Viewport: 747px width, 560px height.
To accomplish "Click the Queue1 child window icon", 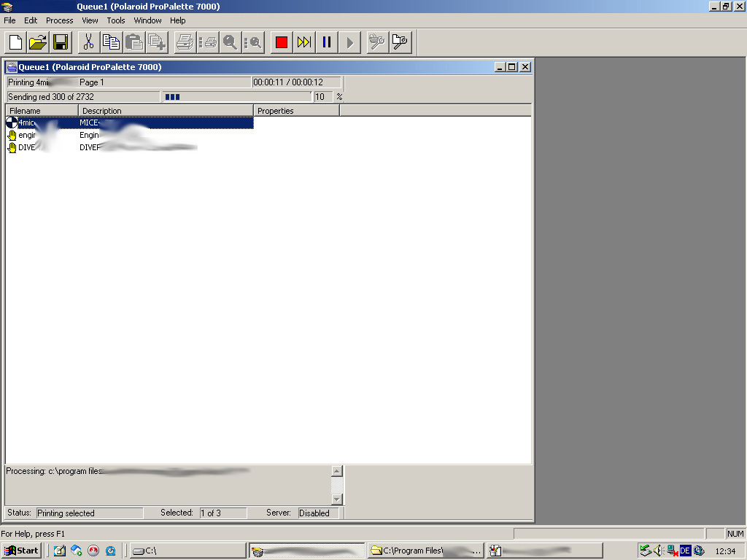I will coord(12,67).
